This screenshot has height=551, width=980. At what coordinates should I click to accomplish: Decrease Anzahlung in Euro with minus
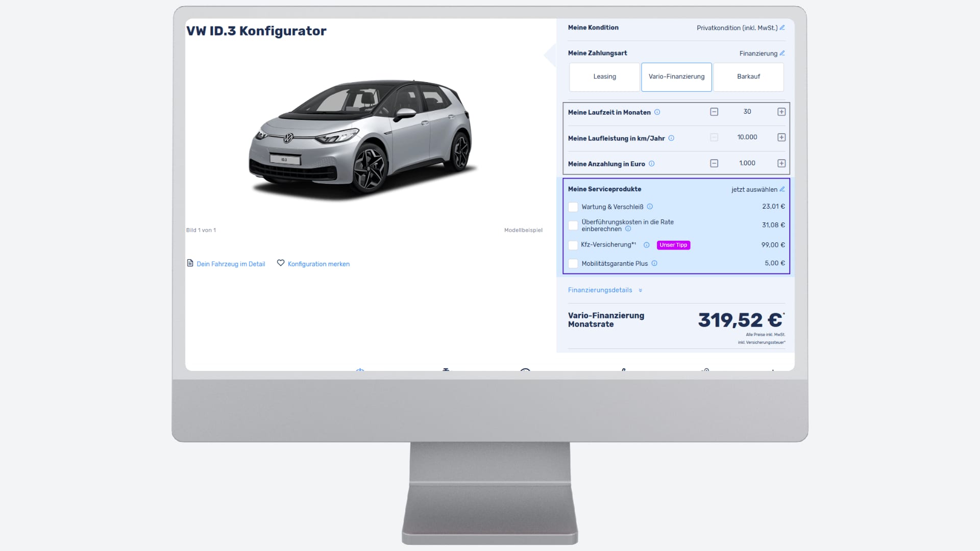tap(714, 163)
